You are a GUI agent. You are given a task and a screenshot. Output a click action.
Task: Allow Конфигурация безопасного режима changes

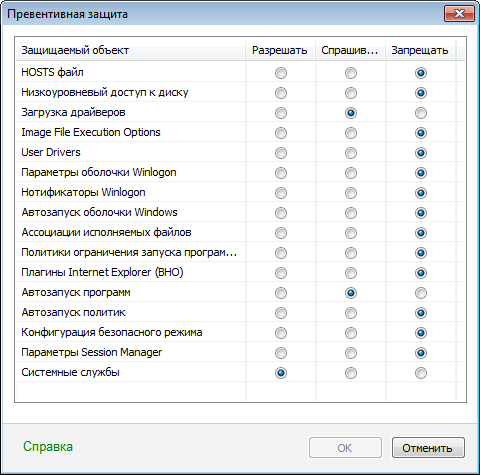[281, 333]
